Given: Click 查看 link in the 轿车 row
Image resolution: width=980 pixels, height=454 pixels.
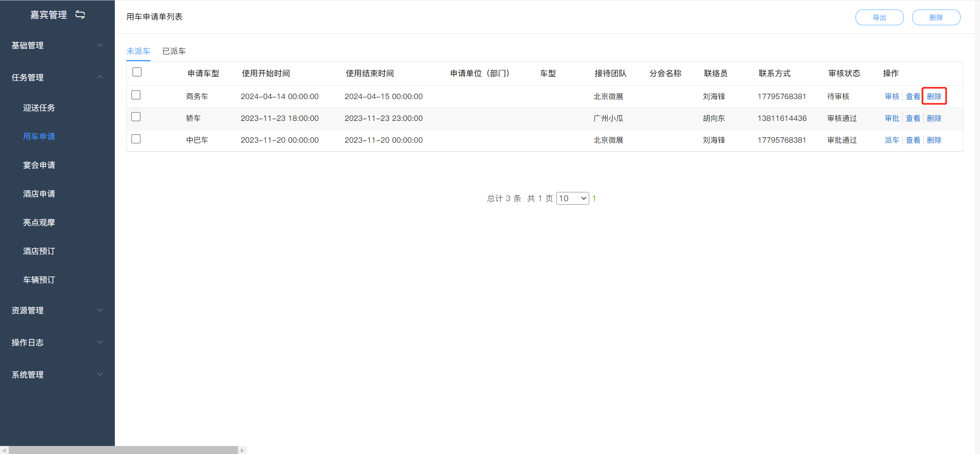Looking at the screenshot, I should [x=913, y=118].
